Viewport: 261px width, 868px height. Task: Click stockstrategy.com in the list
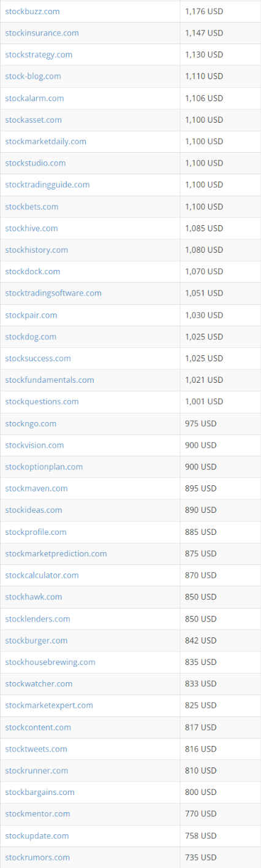click(39, 55)
